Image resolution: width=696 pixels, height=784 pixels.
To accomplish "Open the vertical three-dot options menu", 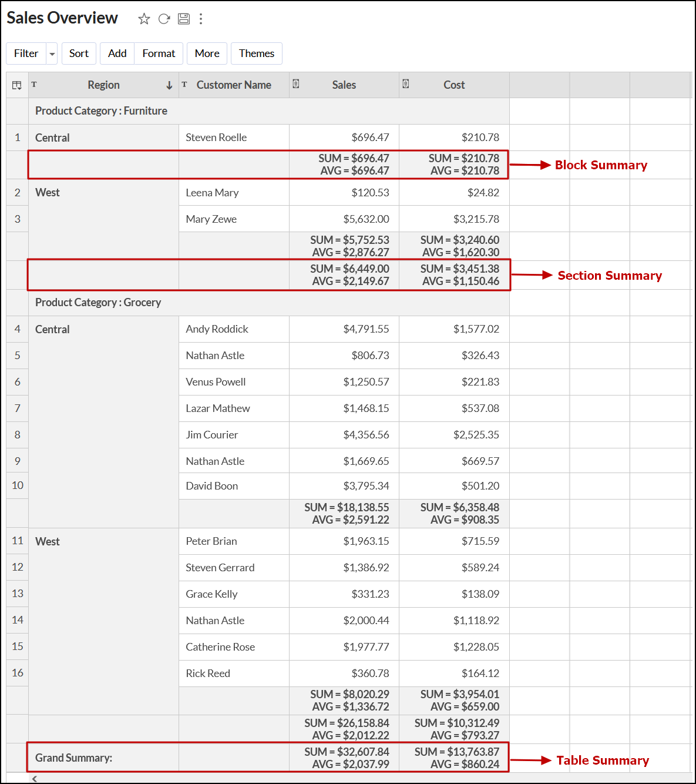I will 200,18.
